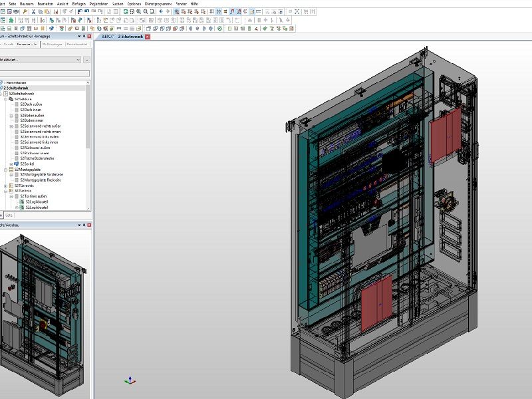Click the '...' filter button

(87, 60)
